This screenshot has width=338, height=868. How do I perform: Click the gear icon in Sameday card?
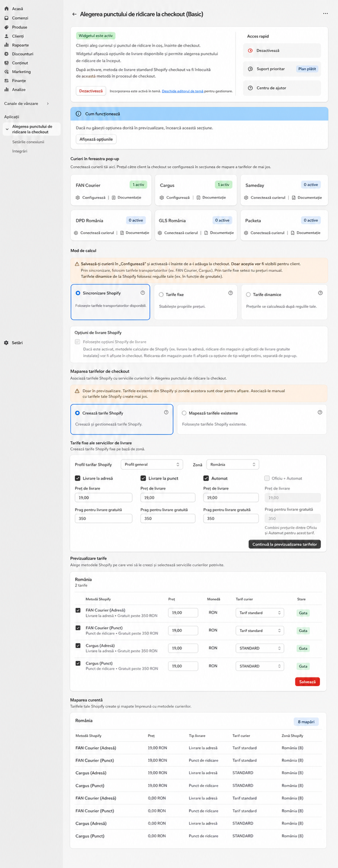point(246,197)
